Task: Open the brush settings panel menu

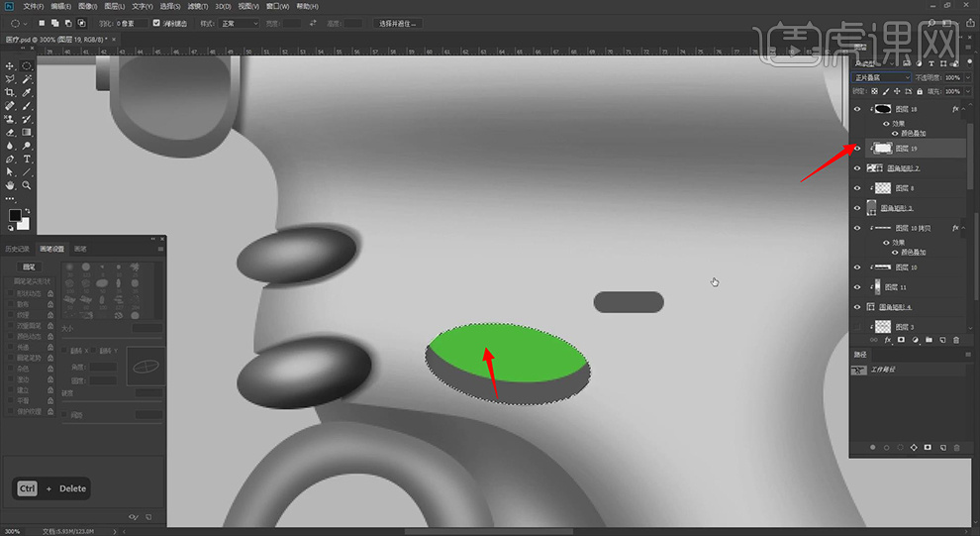Action: [x=160, y=249]
